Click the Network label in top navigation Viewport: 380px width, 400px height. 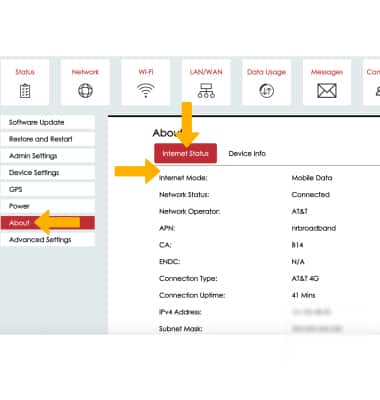[85, 72]
